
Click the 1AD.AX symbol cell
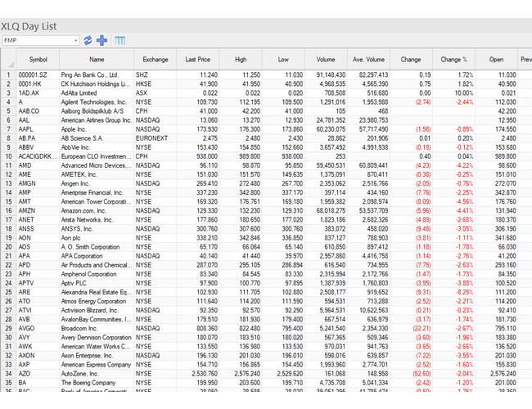pyautogui.click(x=38, y=93)
